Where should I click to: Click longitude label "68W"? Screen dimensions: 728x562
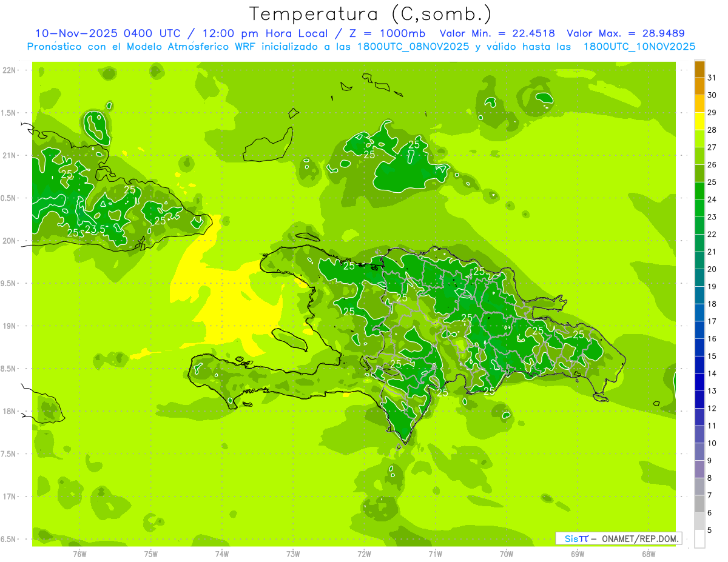click(649, 554)
